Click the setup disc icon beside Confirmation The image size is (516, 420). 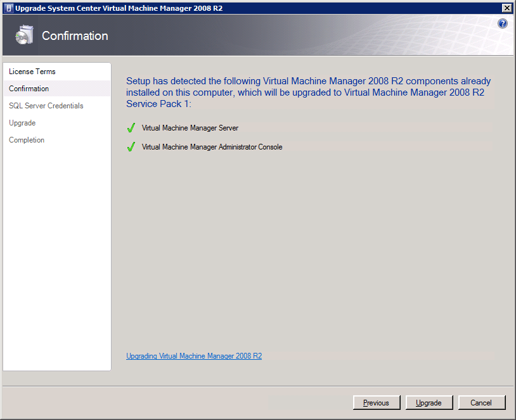point(24,35)
